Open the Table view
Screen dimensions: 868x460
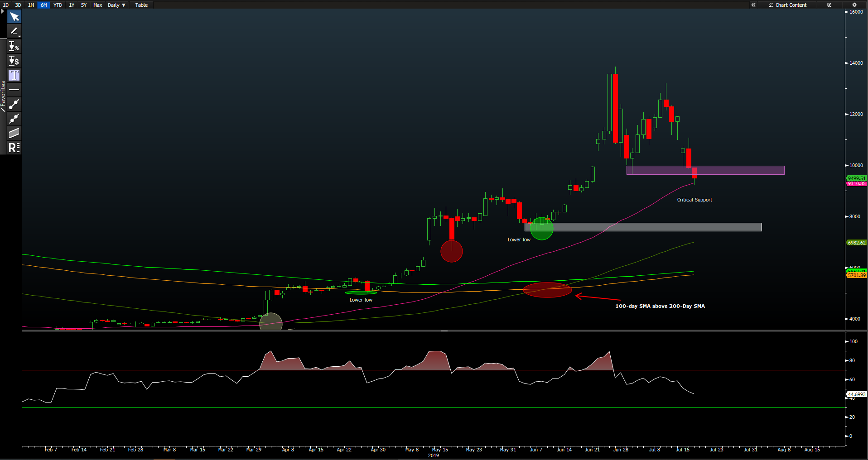(141, 5)
